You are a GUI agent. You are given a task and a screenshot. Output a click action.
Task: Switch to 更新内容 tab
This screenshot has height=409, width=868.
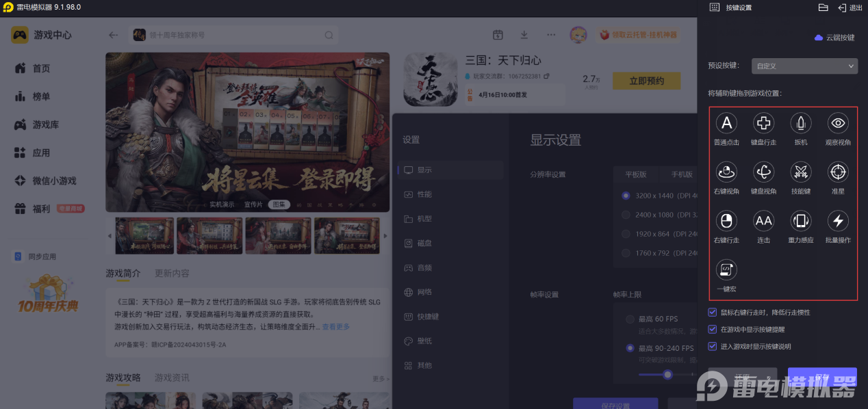(172, 273)
